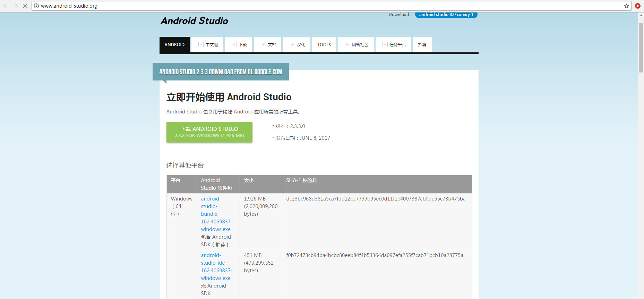
Task: Click the SHA-1 hash starting with f0b72473cb
Action: (375, 255)
